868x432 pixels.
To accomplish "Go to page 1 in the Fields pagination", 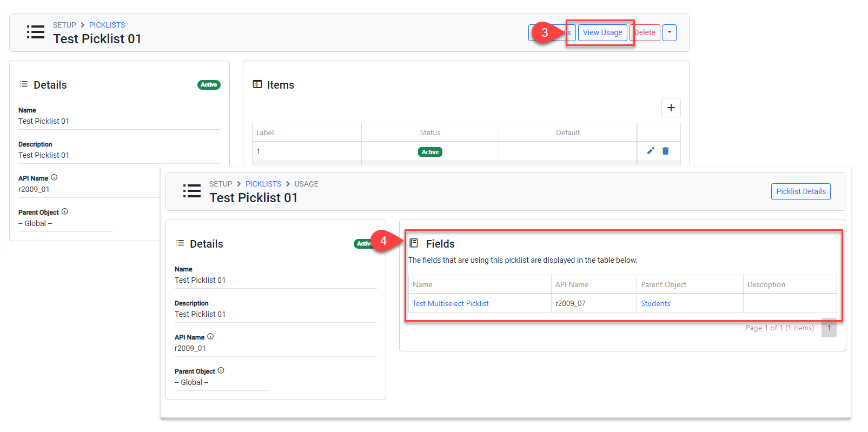I will pyautogui.click(x=829, y=328).
